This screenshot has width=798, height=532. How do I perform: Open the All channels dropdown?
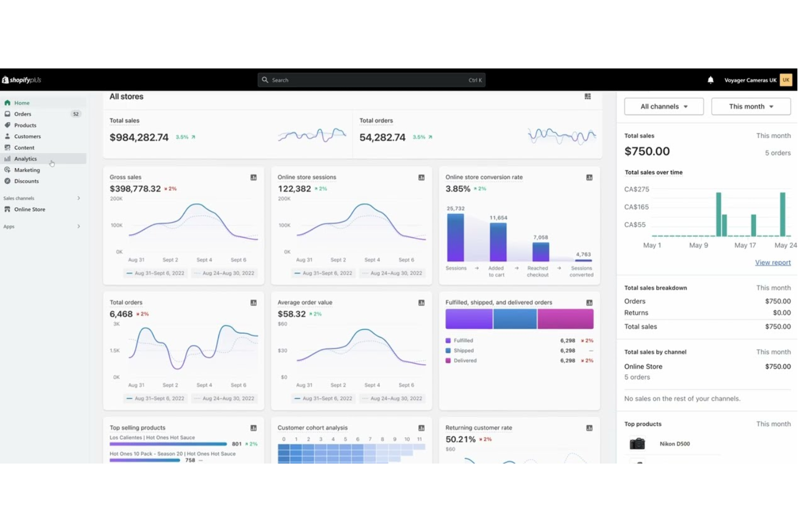pos(664,106)
